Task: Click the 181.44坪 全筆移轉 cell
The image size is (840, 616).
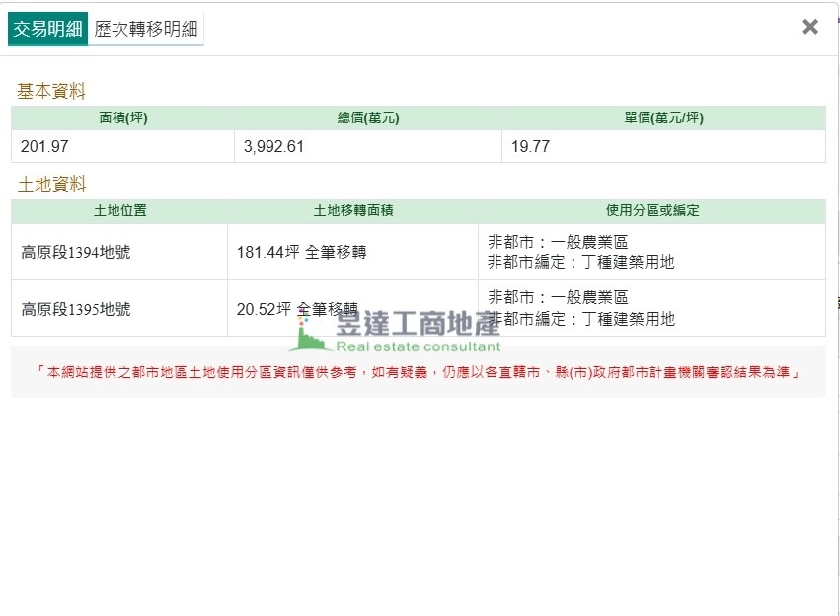Action: (x=301, y=252)
